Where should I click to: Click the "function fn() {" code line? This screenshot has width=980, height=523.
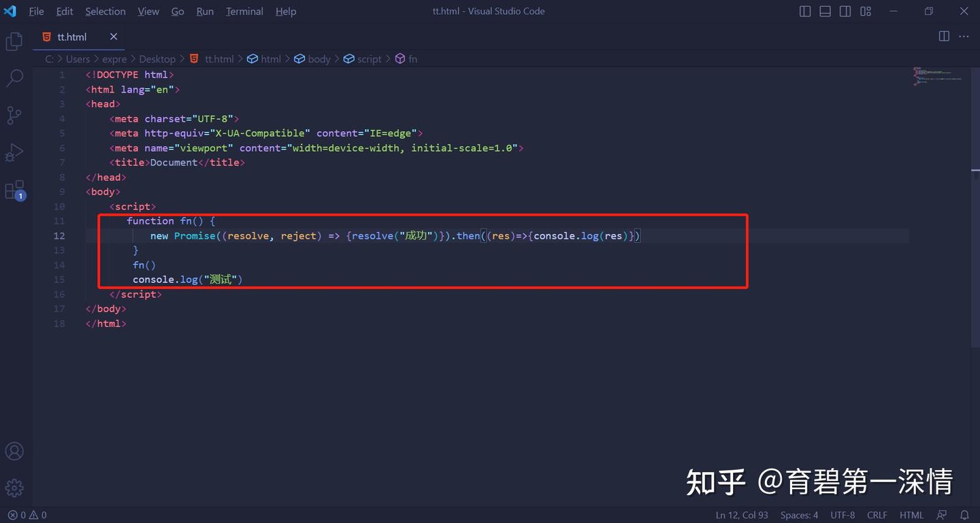[x=171, y=221]
